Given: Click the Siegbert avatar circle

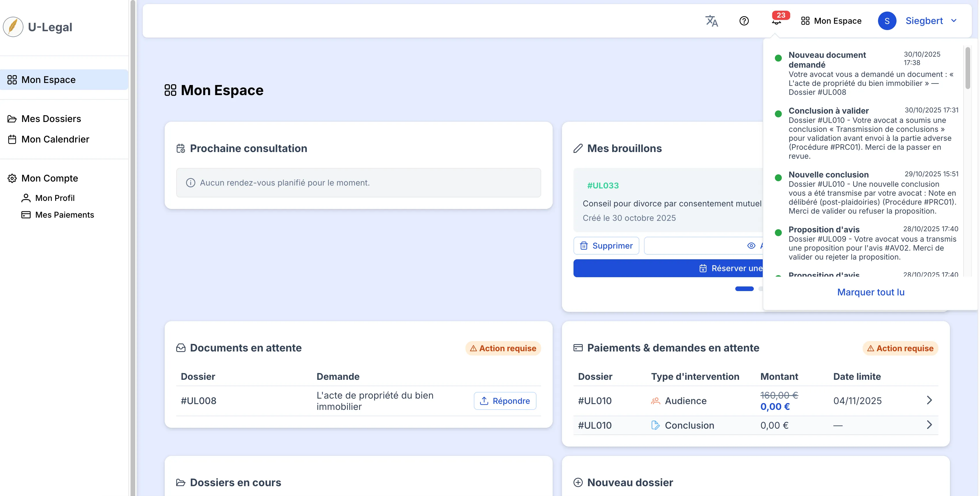Looking at the screenshot, I should [887, 21].
